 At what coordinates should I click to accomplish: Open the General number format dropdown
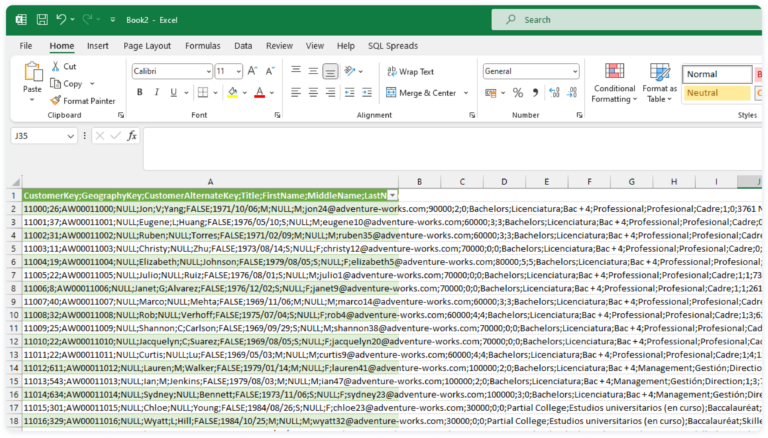click(x=575, y=72)
